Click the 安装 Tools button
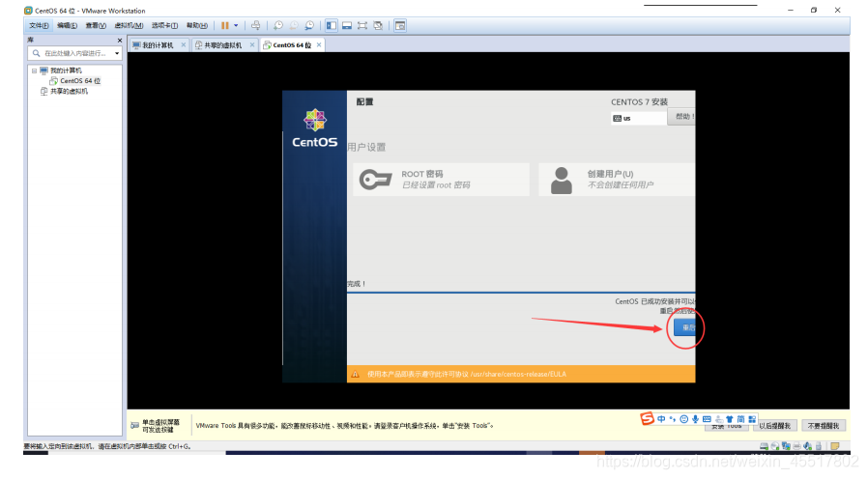868x479 pixels. (x=726, y=427)
